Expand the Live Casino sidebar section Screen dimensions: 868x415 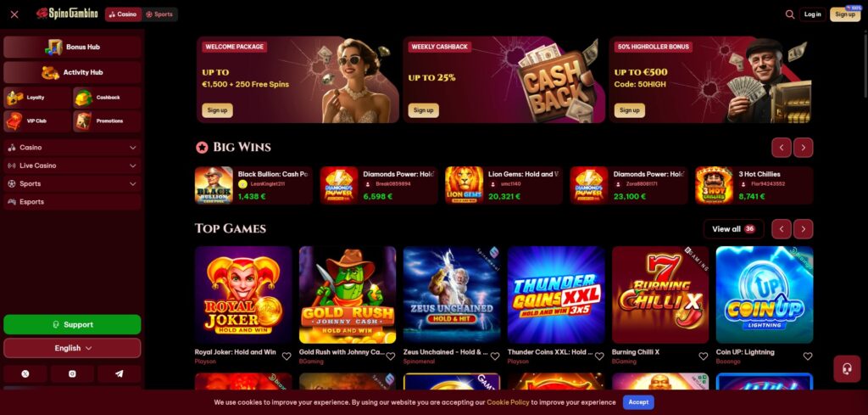[73, 165]
